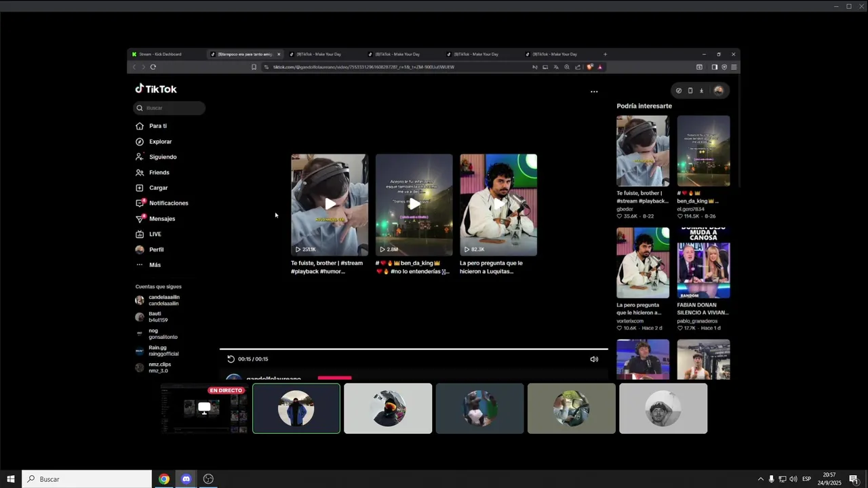
Task: Select participant tile with orange goggles avatar
Action: [x=388, y=409]
